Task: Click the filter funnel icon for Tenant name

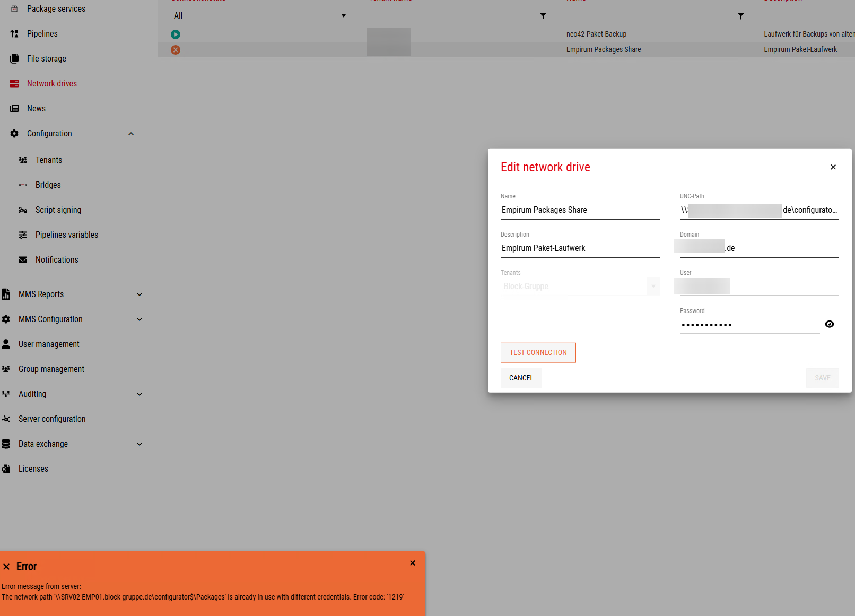Action: [x=543, y=16]
